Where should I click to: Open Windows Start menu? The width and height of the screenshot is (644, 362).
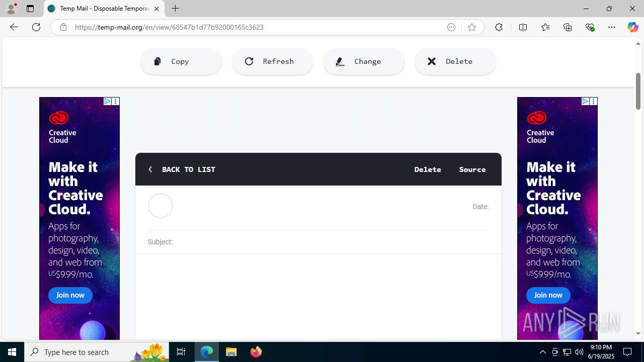click(12, 352)
